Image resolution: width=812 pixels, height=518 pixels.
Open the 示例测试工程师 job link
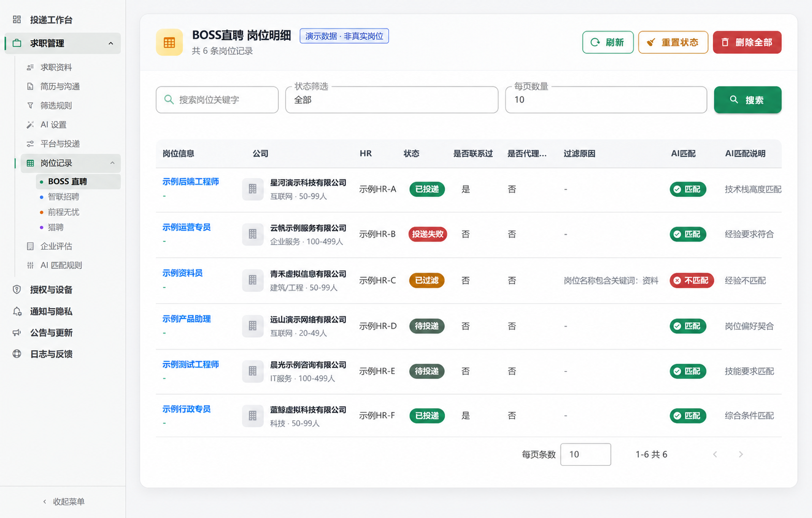tap(190, 364)
